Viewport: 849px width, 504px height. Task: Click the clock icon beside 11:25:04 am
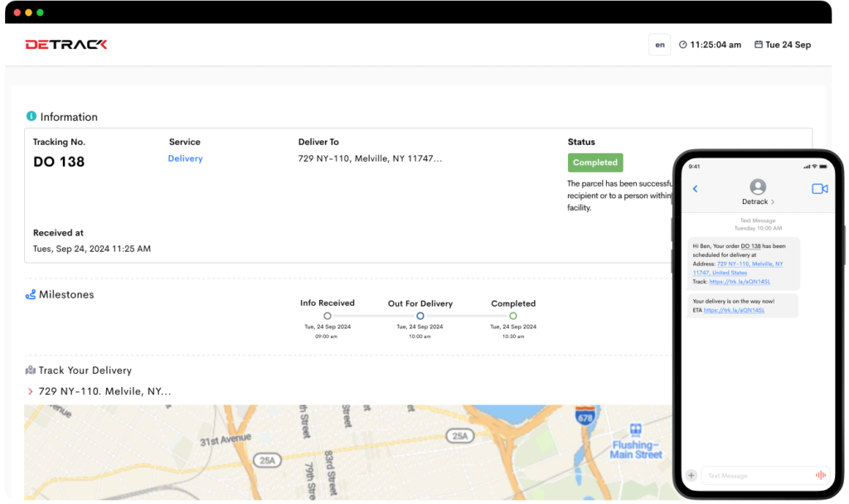(x=683, y=44)
